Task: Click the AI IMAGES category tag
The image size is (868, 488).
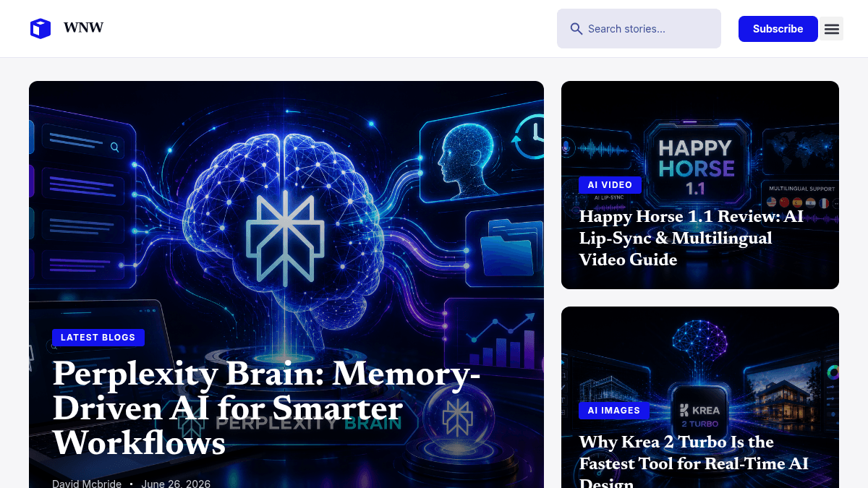Action: pyautogui.click(x=614, y=411)
